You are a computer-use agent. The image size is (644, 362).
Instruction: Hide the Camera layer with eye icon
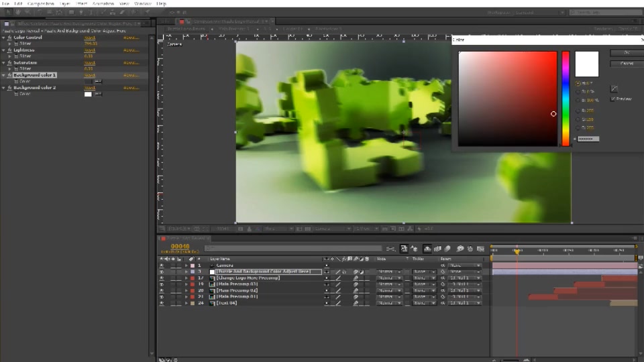coord(162,265)
